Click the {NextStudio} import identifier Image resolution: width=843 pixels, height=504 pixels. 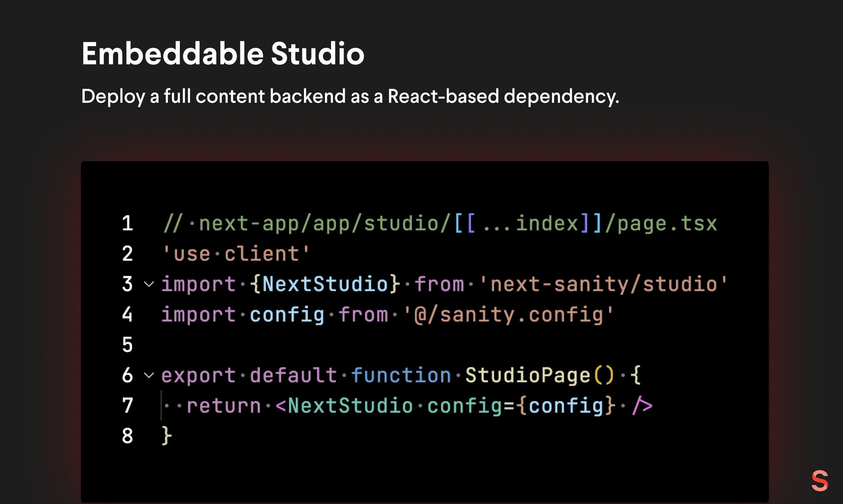[x=325, y=284]
